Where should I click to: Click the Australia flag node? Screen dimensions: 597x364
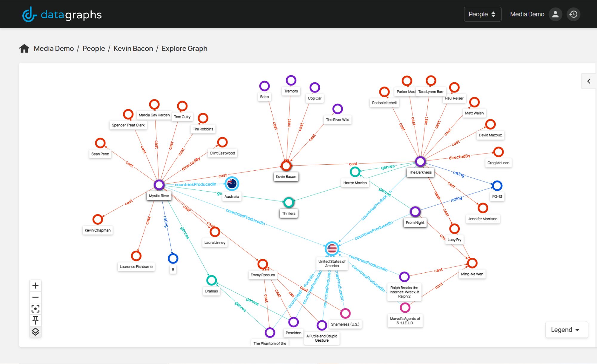232,184
